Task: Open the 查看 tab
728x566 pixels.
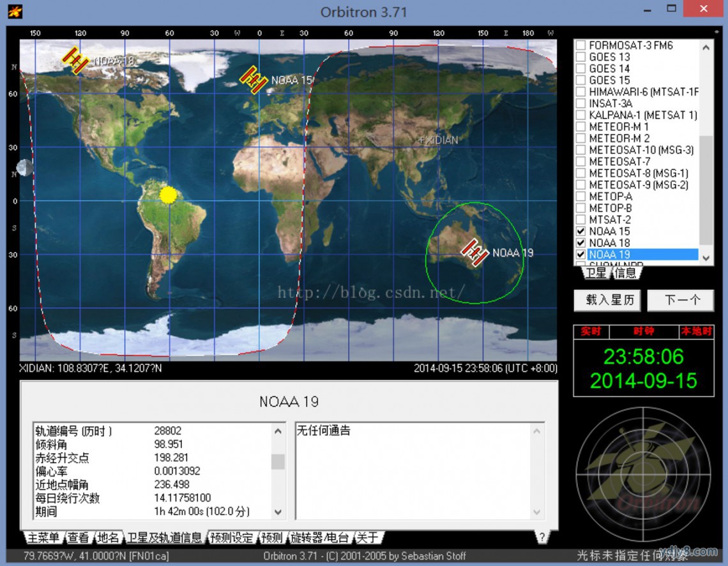Action: click(x=78, y=538)
